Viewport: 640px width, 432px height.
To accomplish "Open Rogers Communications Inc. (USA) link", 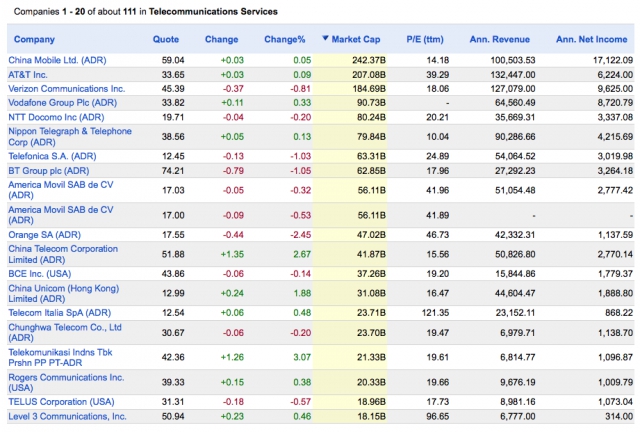I will coord(66,383).
